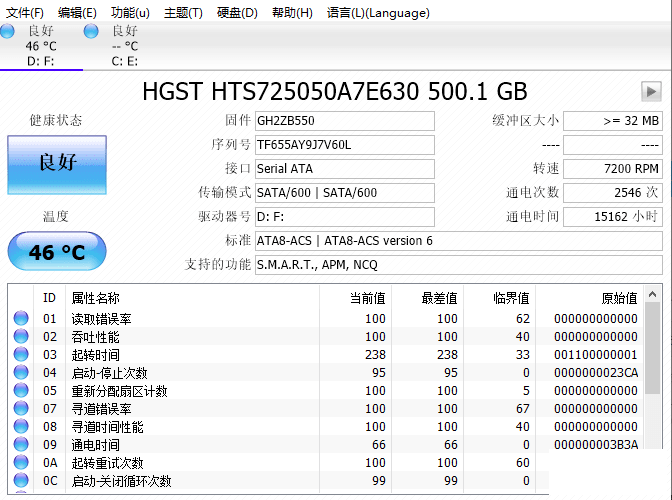Click the SATA/600 transfer mode field
The width and height of the screenshot is (672, 500).
tap(345, 193)
